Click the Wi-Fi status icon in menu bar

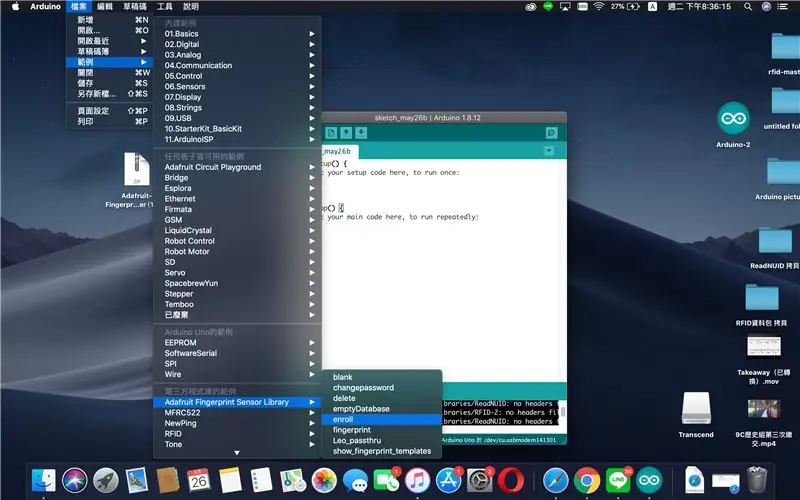point(599,7)
